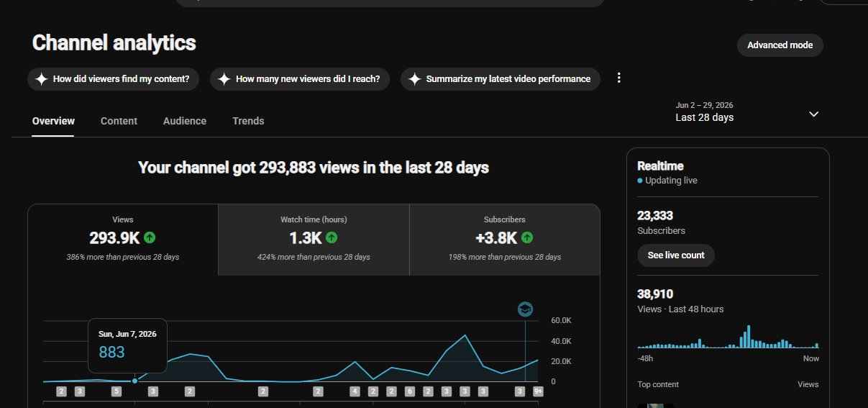868x408 pixels.
Task: Switch to the Content tab
Action: pos(119,121)
